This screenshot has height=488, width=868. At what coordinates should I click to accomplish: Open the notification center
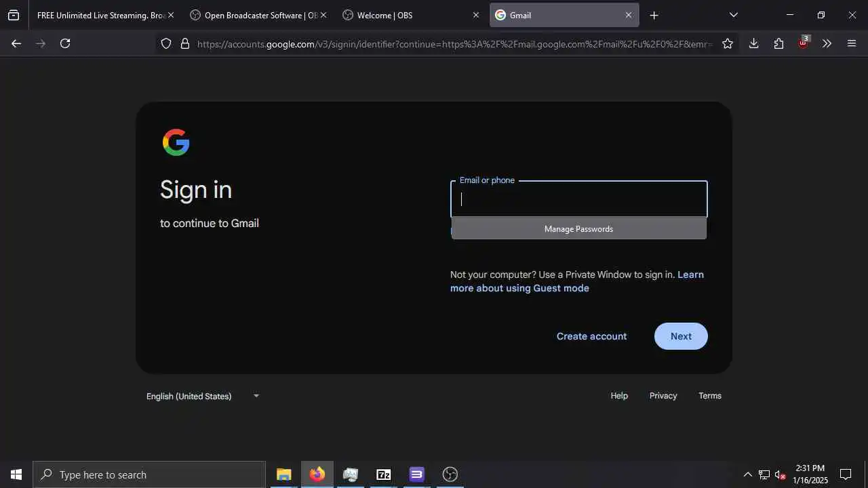coord(846,474)
